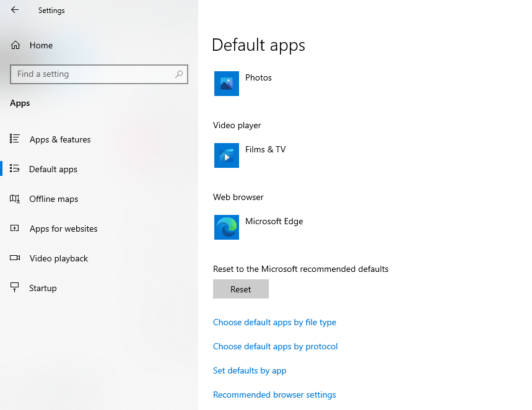Click the back arrow in Settings

coord(15,10)
